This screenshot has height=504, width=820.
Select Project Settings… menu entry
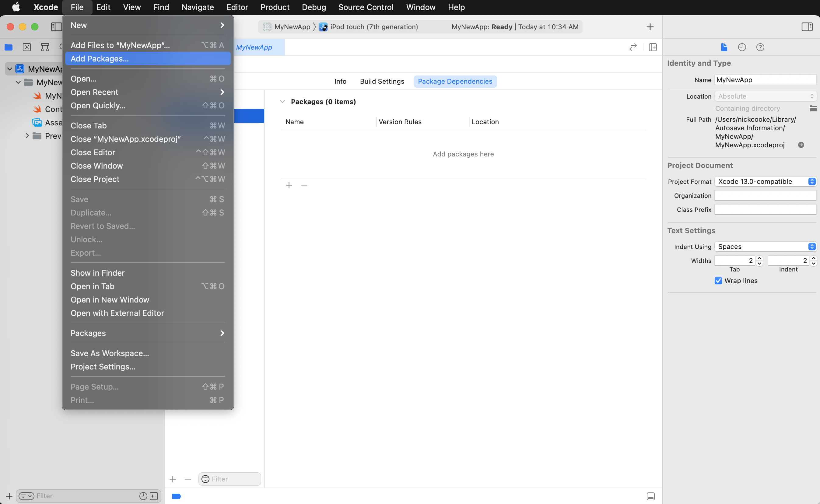coord(103,367)
